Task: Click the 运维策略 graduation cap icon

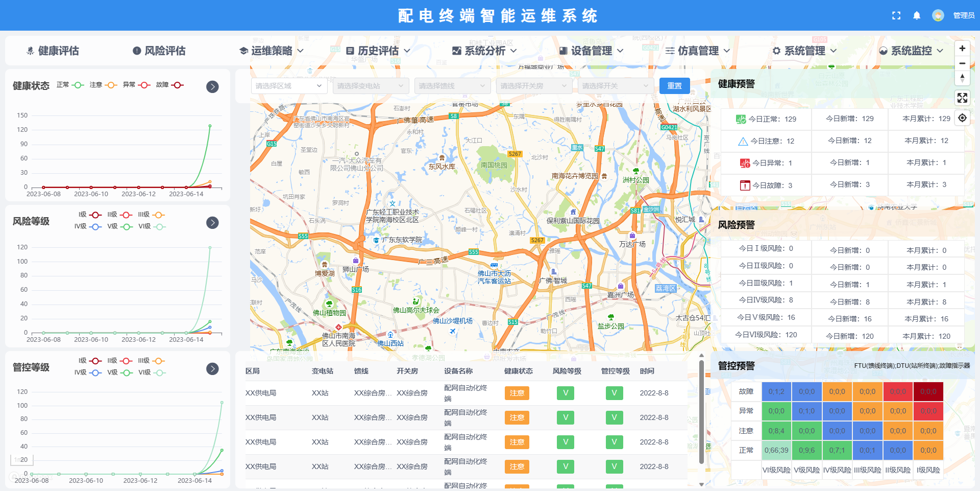Action: coord(243,51)
